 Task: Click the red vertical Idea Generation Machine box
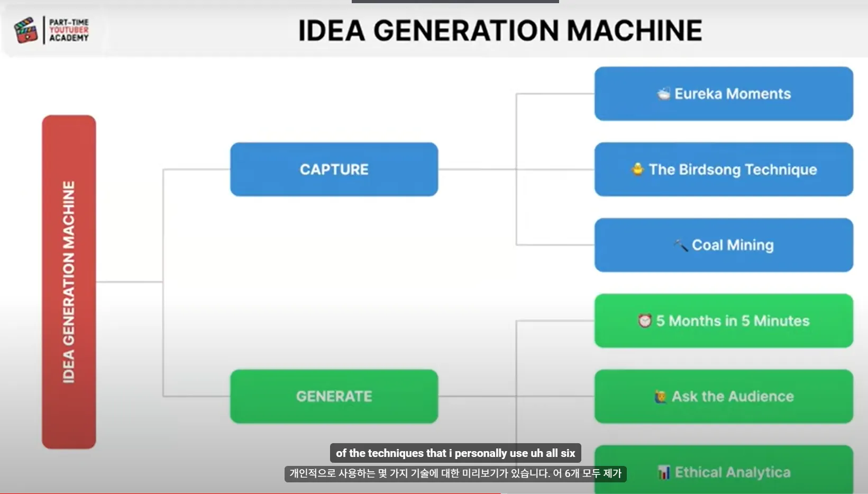click(69, 282)
